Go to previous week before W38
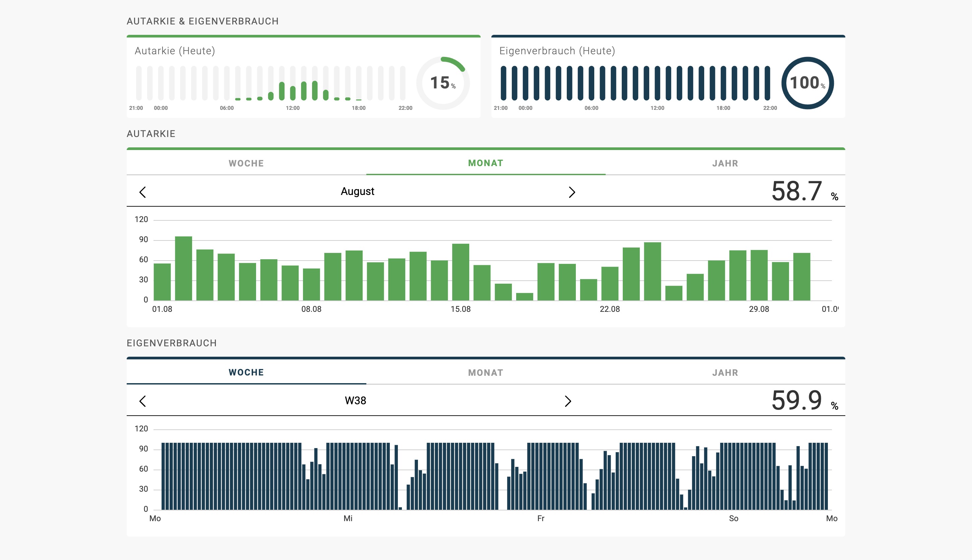Viewport: 972px width, 560px height. pos(143,401)
